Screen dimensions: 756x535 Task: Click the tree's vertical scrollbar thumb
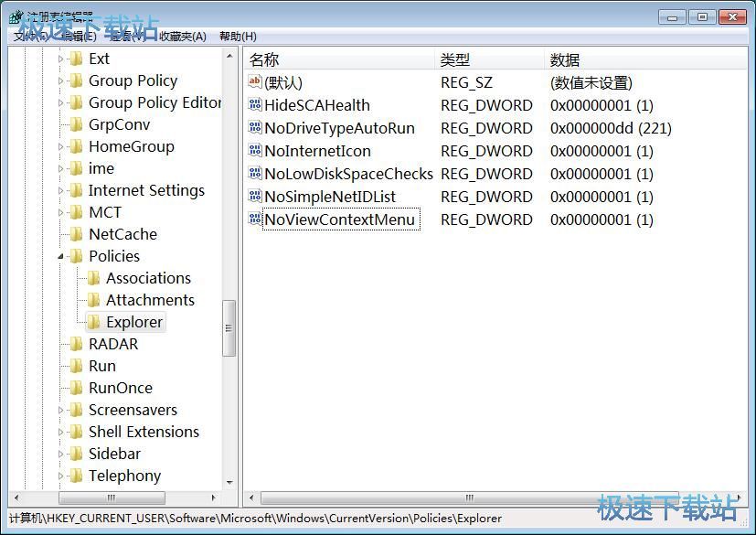[229, 328]
